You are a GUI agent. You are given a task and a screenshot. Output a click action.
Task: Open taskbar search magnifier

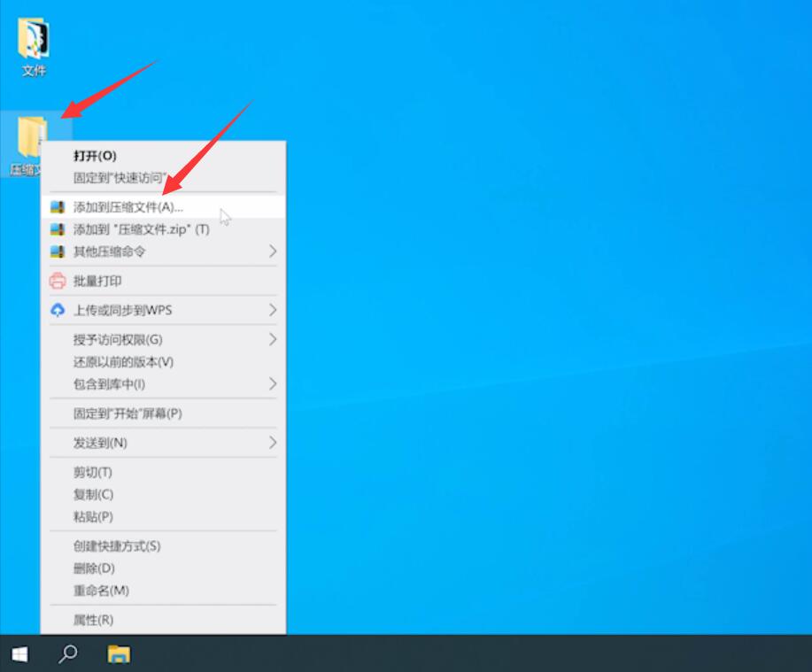[68, 654]
